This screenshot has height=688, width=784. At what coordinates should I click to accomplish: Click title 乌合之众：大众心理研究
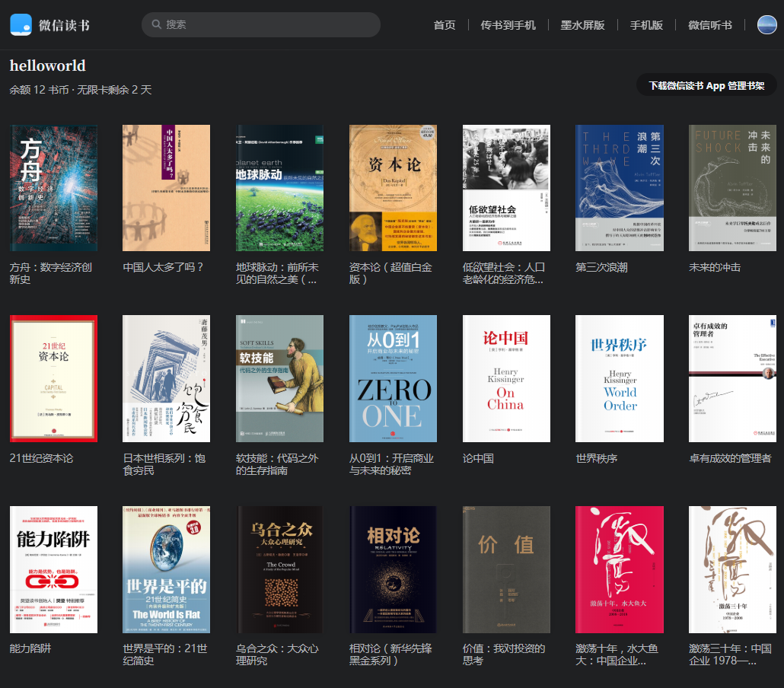277,655
